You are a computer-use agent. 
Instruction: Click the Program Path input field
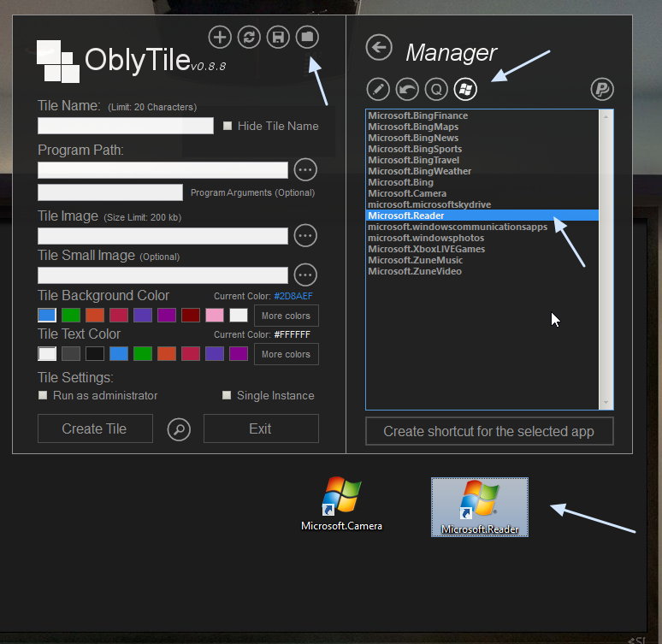[x=163, y=170]
